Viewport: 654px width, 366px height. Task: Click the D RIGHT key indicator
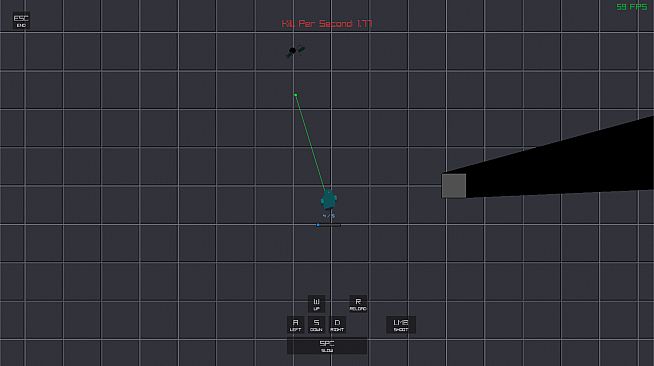point(337,325)
